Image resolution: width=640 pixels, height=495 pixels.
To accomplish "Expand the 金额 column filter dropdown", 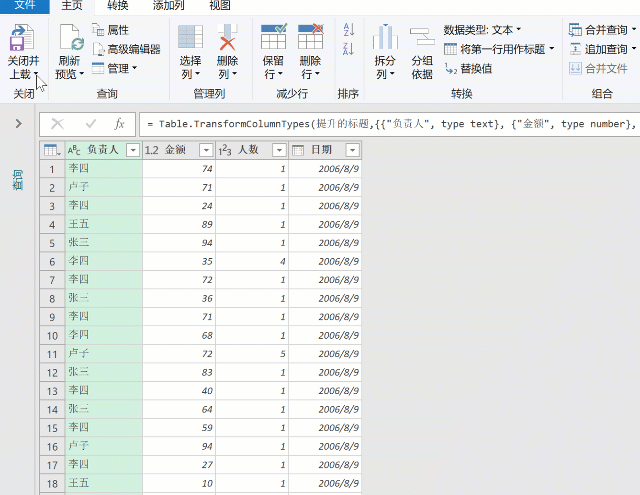I will click(x=205, y=150).
